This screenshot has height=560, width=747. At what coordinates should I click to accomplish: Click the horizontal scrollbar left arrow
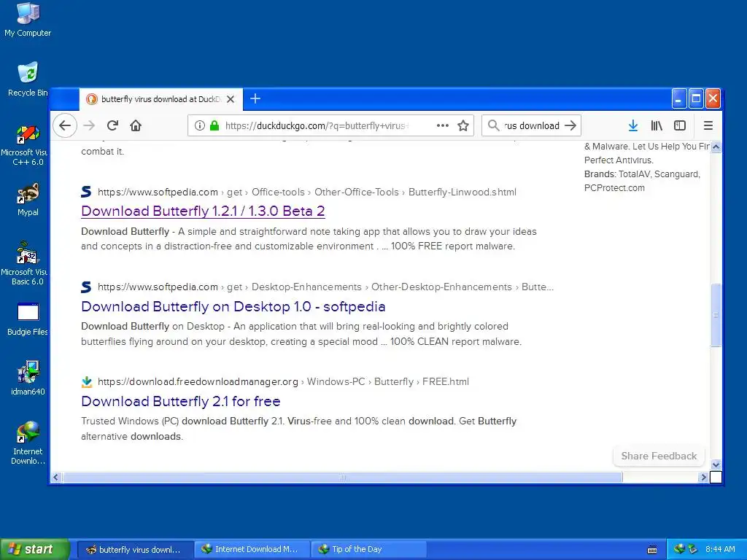[x=55, y=477]
